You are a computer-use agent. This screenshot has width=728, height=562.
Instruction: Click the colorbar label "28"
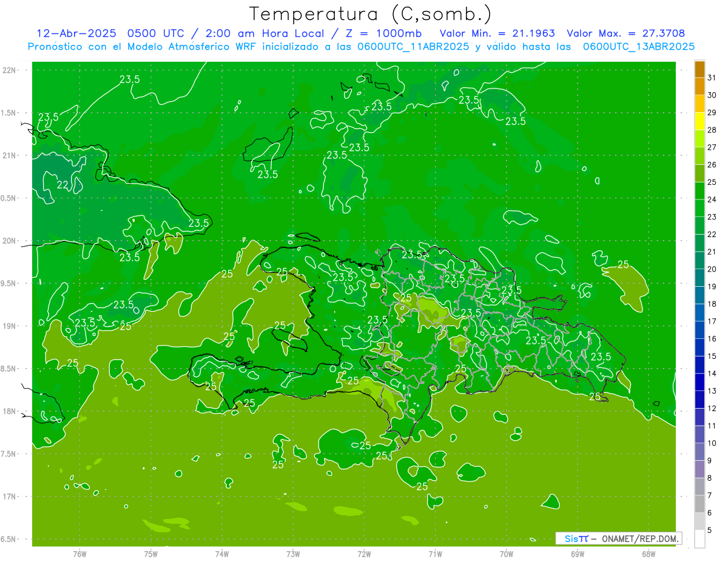pos(712,130)
